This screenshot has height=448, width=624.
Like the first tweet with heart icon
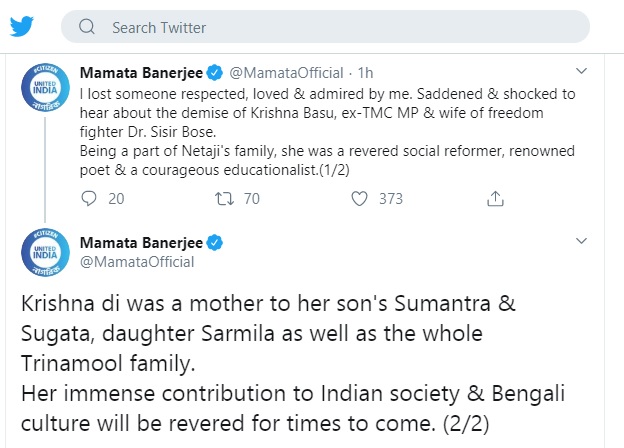pyautogui.click(x=359, y=198)
